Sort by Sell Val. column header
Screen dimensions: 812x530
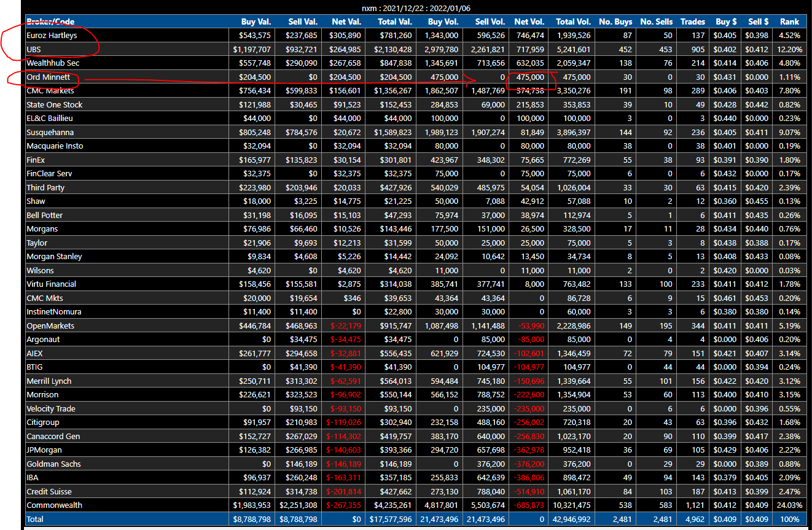pos(303,21)
